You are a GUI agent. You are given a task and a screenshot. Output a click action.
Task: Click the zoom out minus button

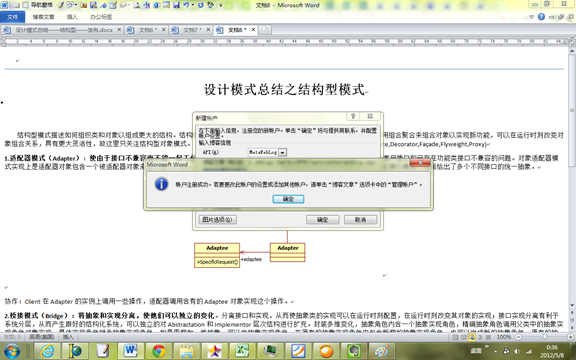(518, 337)
